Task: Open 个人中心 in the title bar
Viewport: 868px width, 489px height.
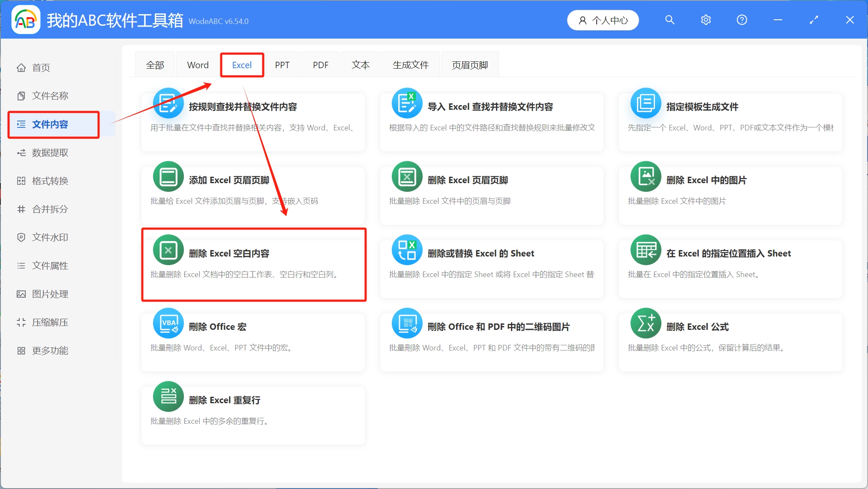Action: 603,20
